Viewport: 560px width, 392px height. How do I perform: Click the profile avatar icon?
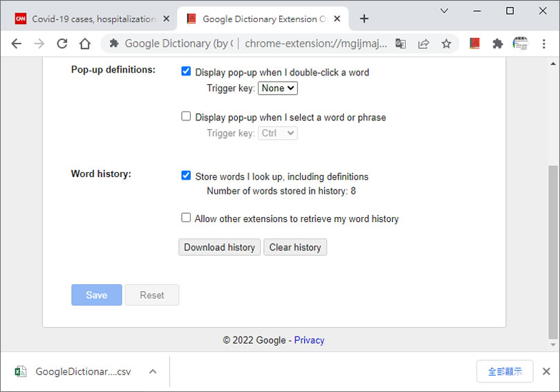pyautogui.click(x=521, y=44)
